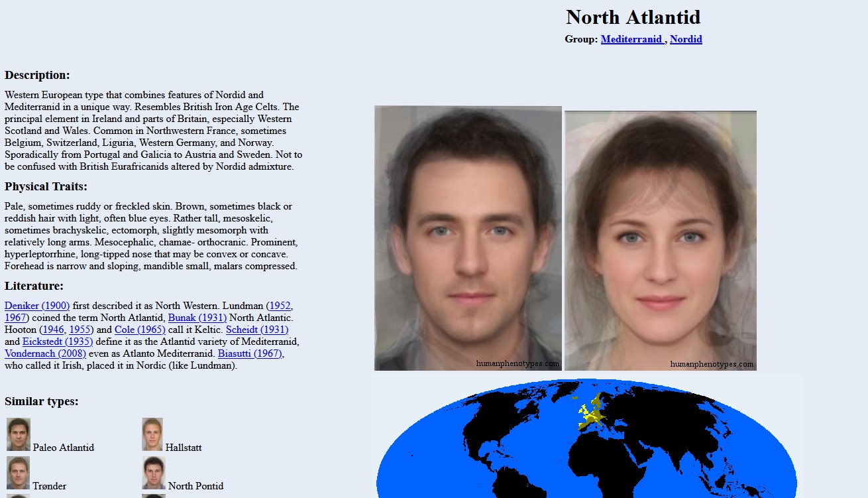Follow the Cole (1965) reference
Viewport: 868px width, 498px height.
click(140, 330)
